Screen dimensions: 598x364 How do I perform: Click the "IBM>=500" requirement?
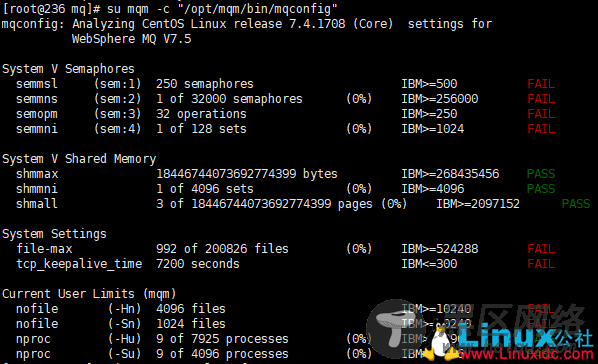429,84
